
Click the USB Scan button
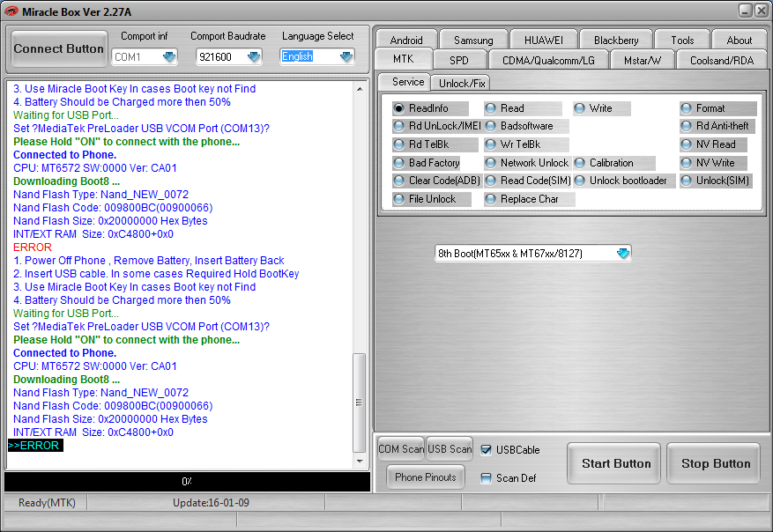pyautogui.click(x=450, y=448)
